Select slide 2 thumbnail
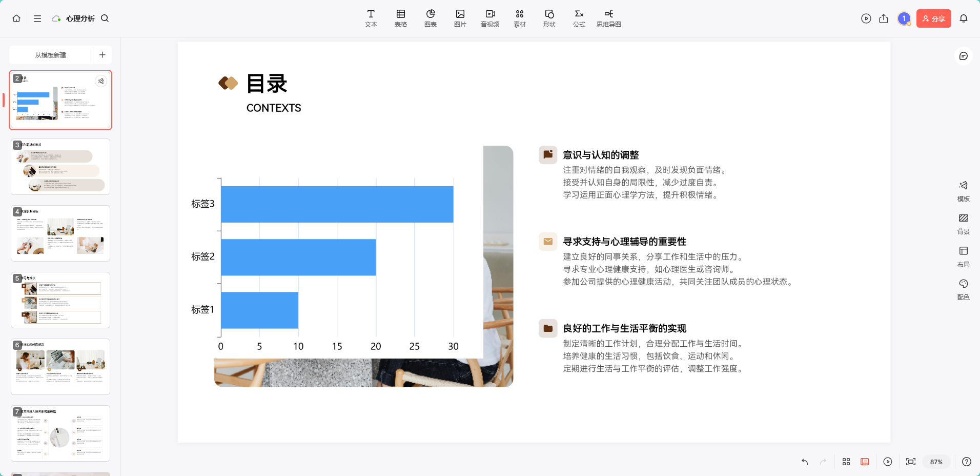This screenshot has height=476, width=980. pos(60,100)
